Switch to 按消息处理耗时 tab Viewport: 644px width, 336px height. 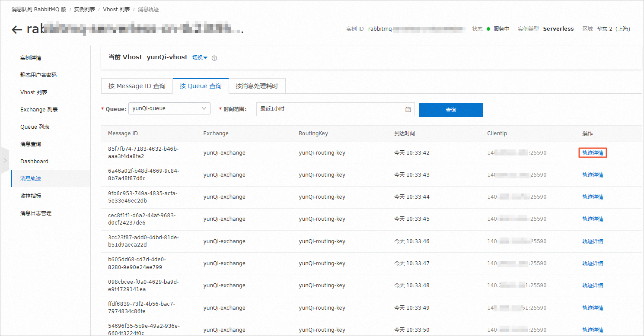point(257,86)
